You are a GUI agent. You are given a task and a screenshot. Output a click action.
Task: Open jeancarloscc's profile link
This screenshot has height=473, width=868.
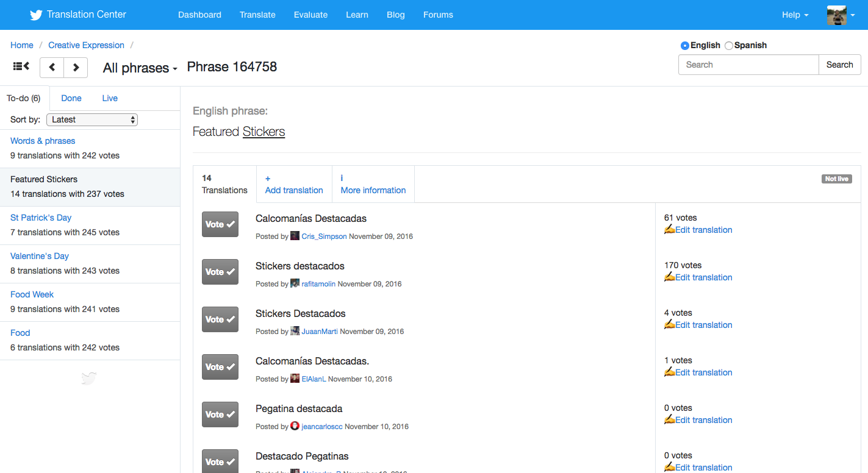[x=322, y=427]
